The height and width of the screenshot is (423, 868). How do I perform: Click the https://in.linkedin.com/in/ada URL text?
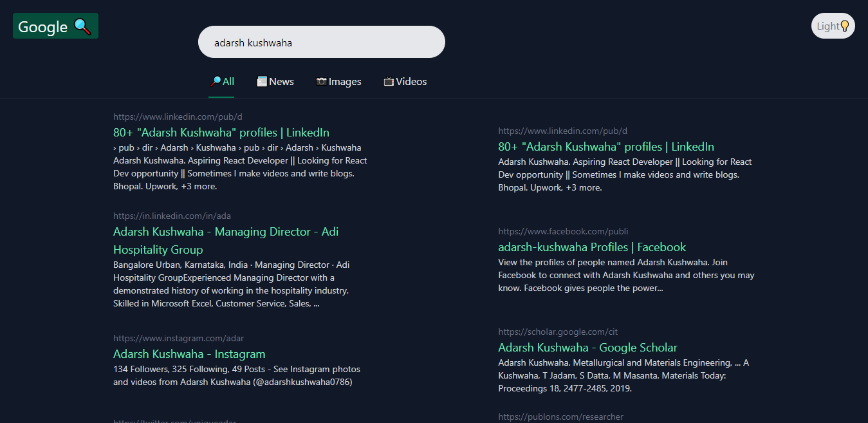point(172,216)
